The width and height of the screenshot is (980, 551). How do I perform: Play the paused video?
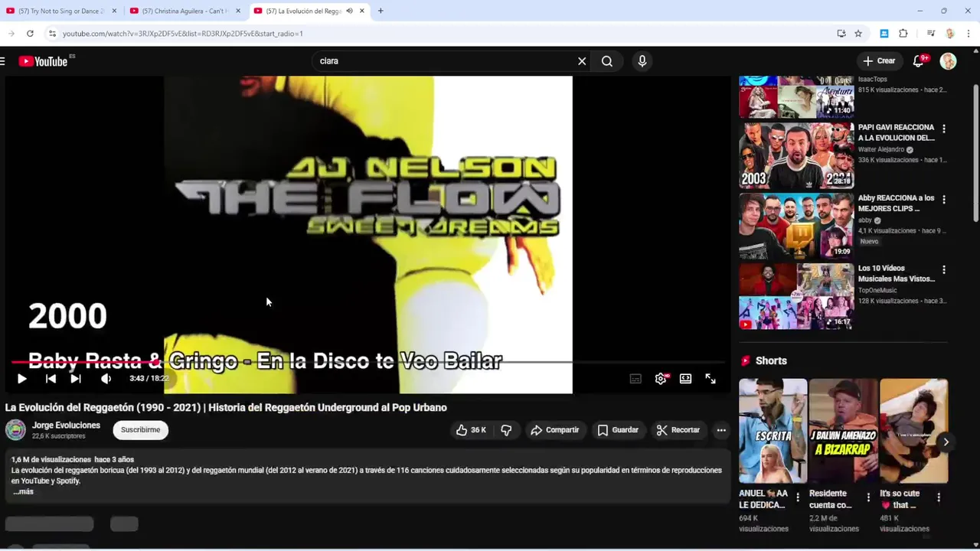click(x=21, y=379)
